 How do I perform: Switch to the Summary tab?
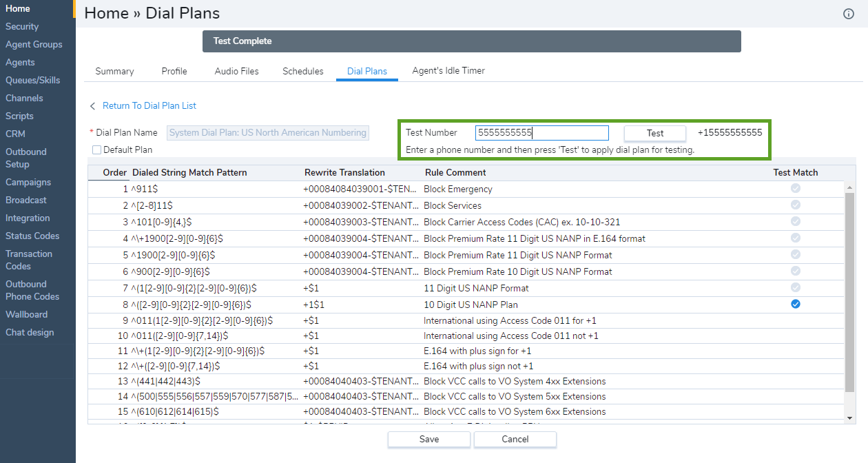[114, 71]
